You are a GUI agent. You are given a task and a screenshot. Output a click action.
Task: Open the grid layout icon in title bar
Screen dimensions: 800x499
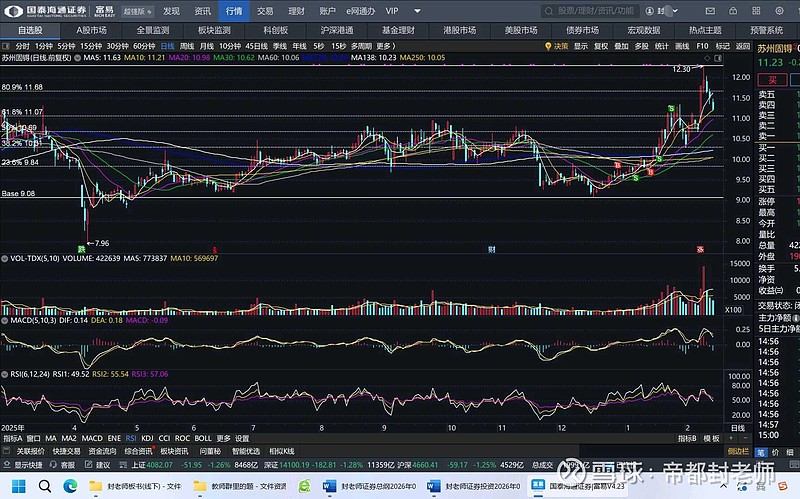756,11
